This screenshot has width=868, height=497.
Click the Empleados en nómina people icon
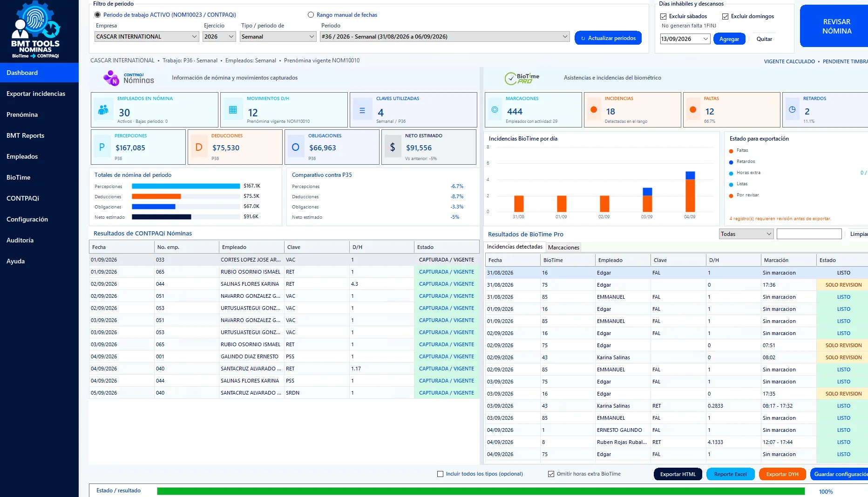[103, 110]
